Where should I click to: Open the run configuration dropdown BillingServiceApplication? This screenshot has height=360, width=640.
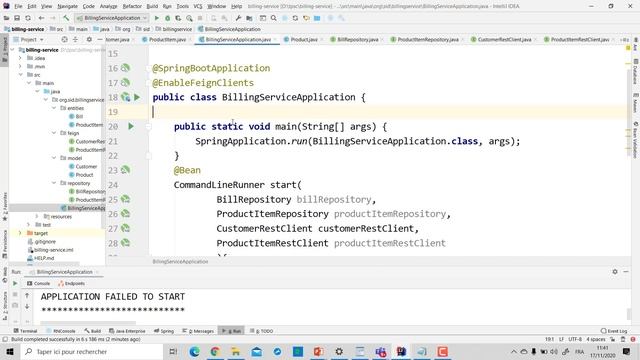pyautogui.click(x=111, y=18)
